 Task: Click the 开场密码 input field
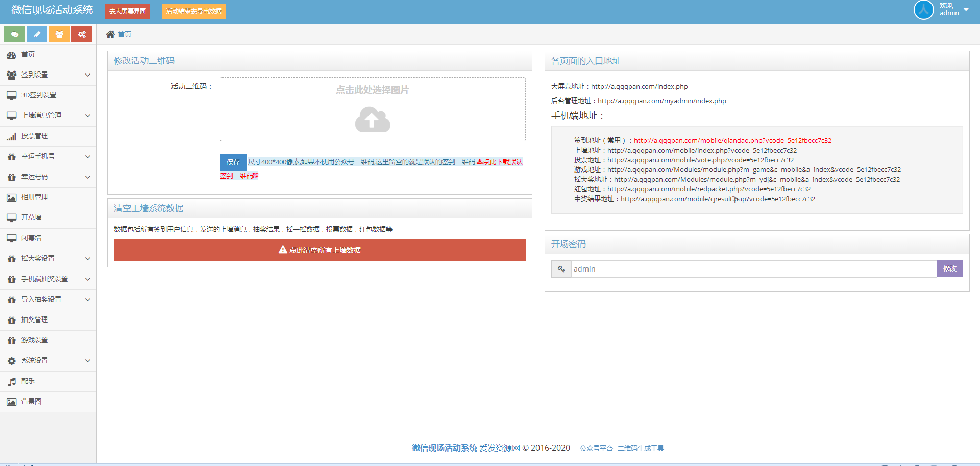click(x=753, y=269)
